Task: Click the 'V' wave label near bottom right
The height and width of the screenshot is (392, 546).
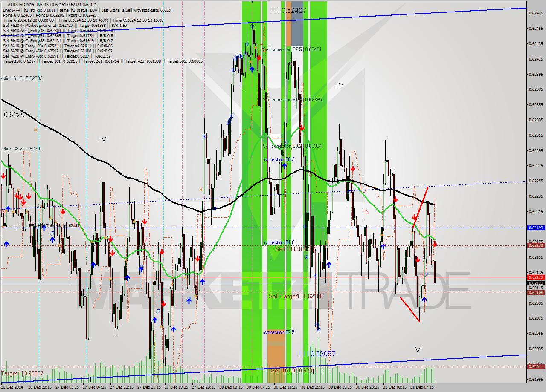Action: (418, 350)
